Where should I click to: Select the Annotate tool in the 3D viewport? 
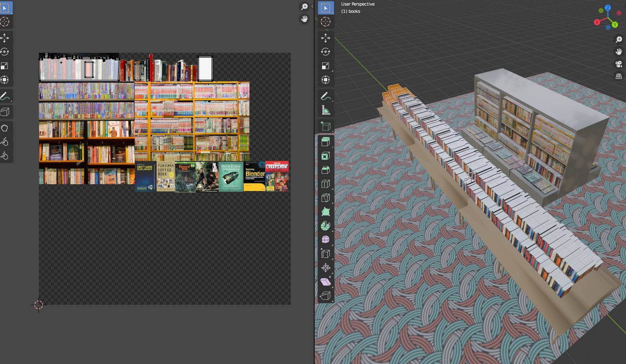point(326,96)
